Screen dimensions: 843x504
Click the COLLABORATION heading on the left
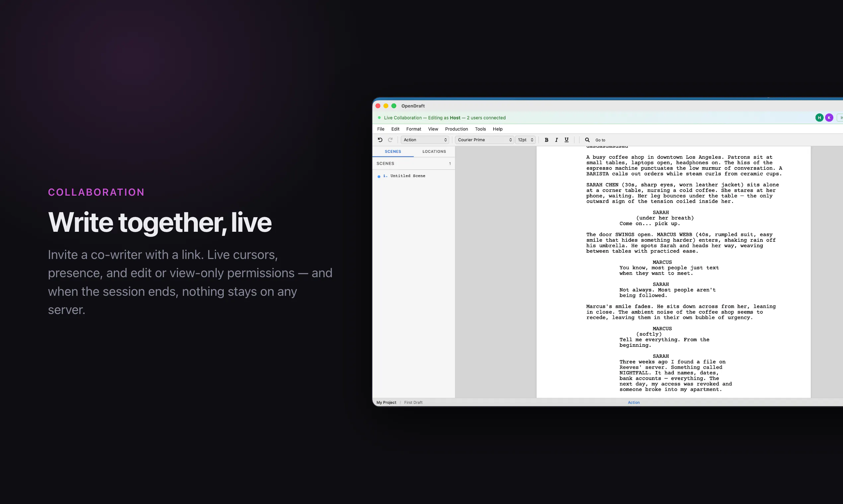click(x=97, y=192)
